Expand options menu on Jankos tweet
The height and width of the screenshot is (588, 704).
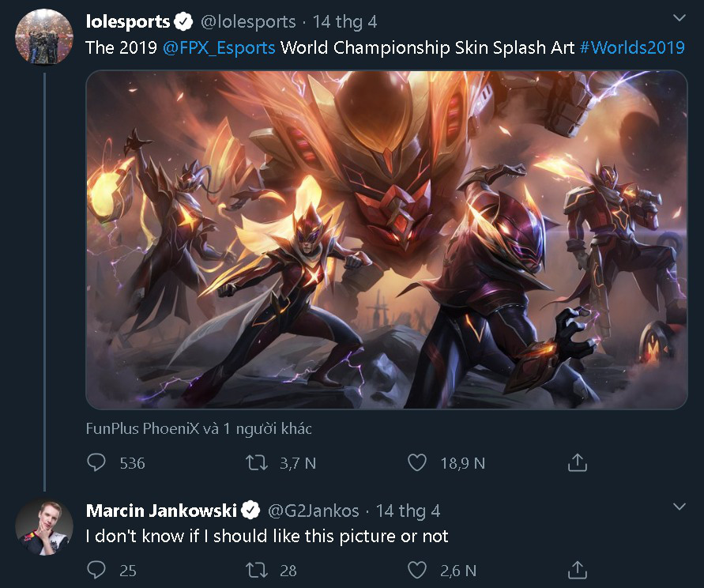click(x=680, y=507)
